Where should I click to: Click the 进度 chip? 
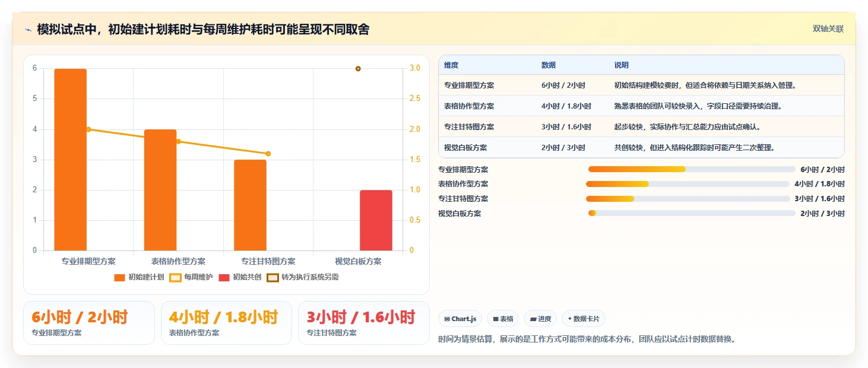pos(540,319)
